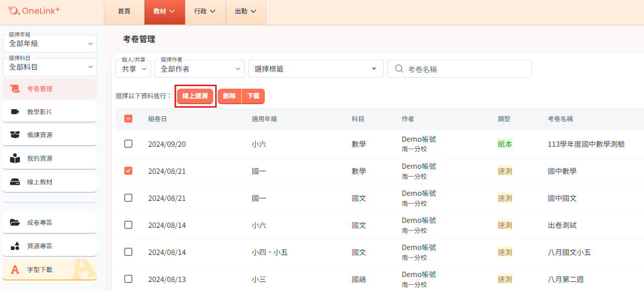Click the search magnifier icon in 考卷名稱 field
The width and height of the screenshot is (644, 291).
(x=399, y=69)
